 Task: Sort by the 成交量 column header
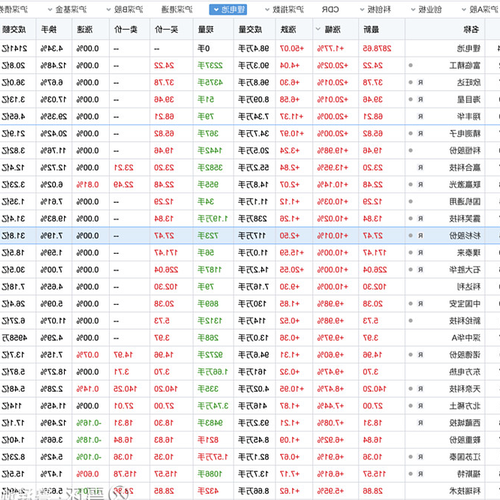click(250, 30)
